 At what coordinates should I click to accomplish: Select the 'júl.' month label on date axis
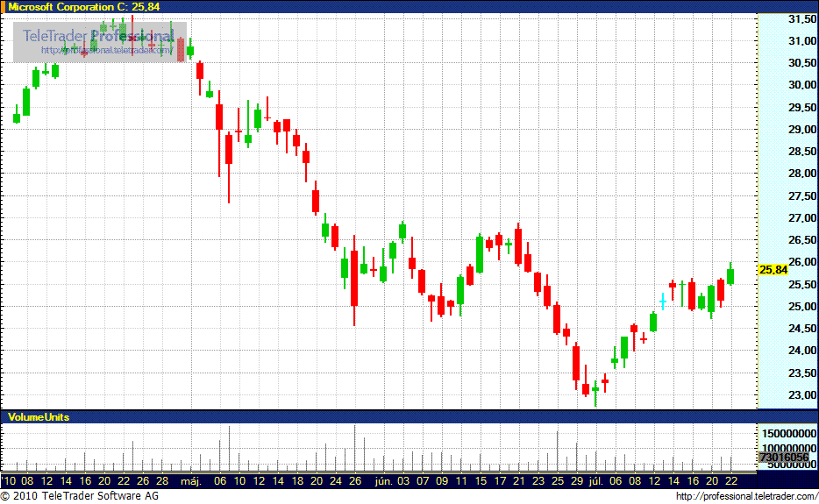(596, 481)
